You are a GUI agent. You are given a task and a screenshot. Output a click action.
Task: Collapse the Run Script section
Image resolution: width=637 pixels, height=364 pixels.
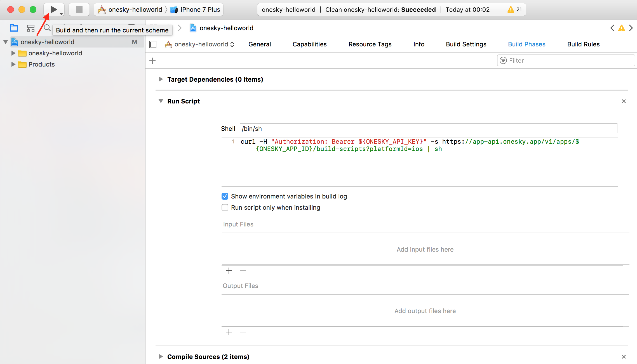pos(161,101)
